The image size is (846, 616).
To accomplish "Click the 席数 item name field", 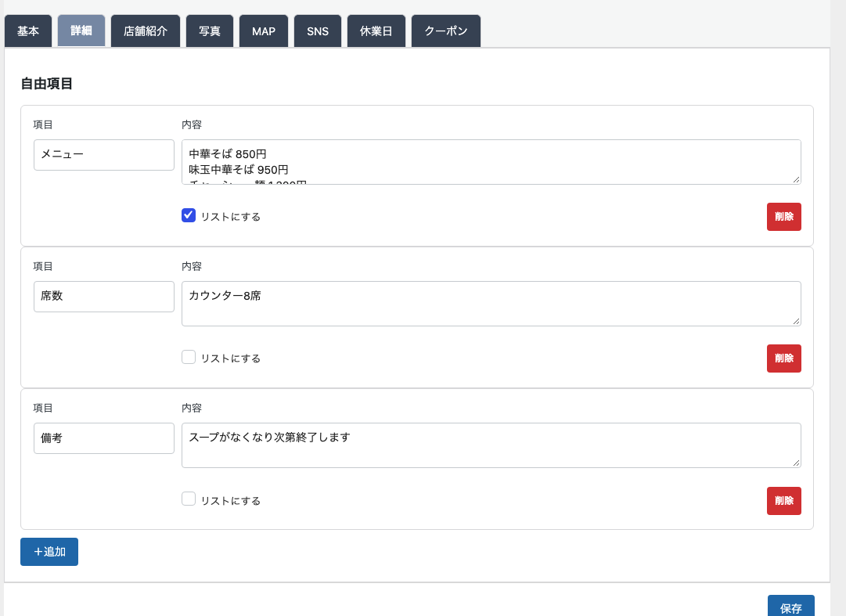I will tap(103, 297).
